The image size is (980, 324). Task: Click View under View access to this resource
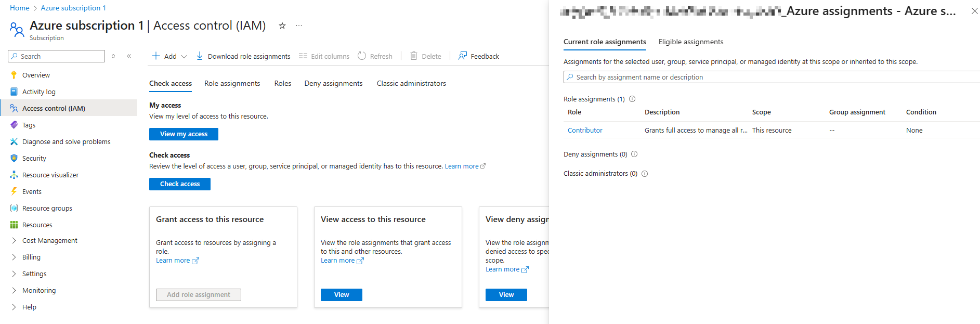(342, 294)
